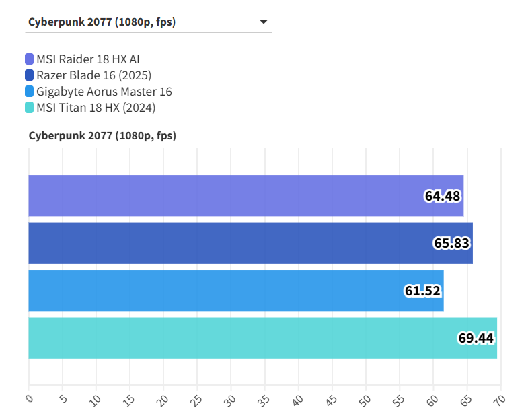Screen dimensions: 528x420
Task: Open the Cyberpunk 2077 benchmark dropdown
Action: 148,22
